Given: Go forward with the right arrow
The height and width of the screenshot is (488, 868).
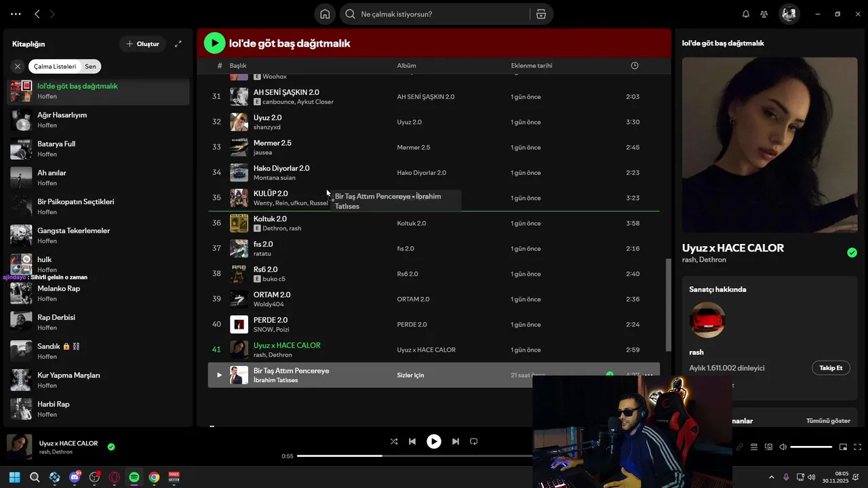Looking at the screenshot, I should 52,14.
